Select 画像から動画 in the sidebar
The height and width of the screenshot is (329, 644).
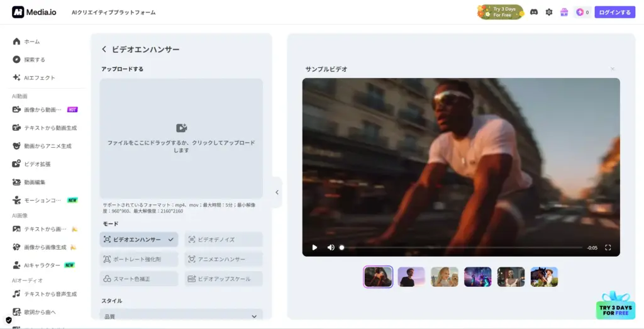click(45, 109)
